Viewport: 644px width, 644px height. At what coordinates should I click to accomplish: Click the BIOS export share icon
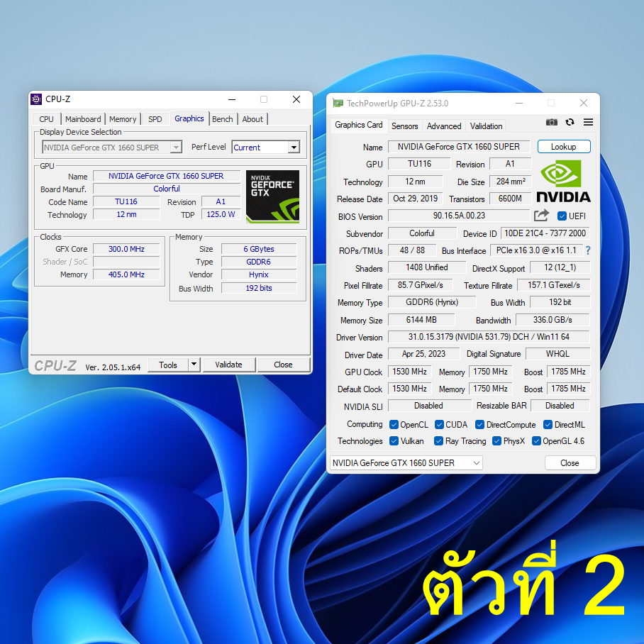542,216
